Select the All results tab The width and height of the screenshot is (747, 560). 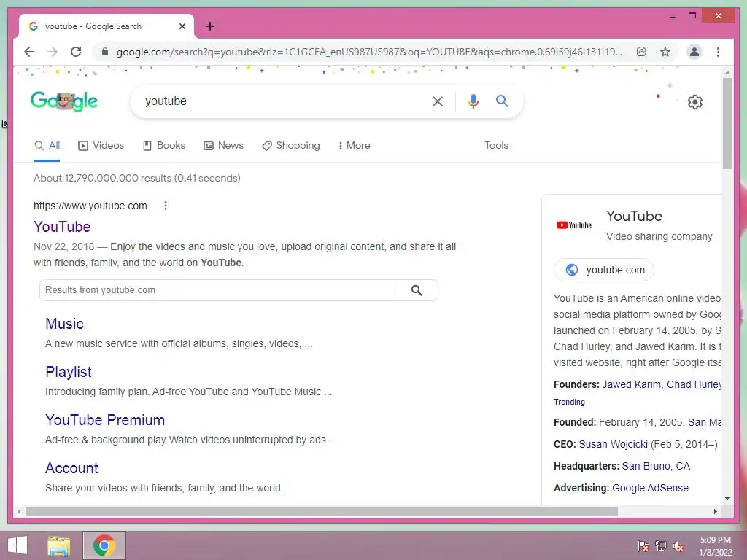tap(47, 146)
